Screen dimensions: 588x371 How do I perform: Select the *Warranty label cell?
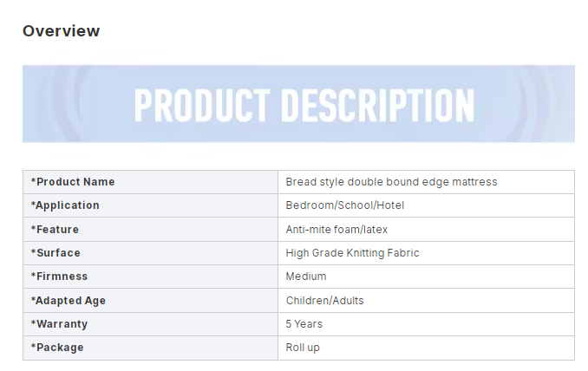coord(150,324)
